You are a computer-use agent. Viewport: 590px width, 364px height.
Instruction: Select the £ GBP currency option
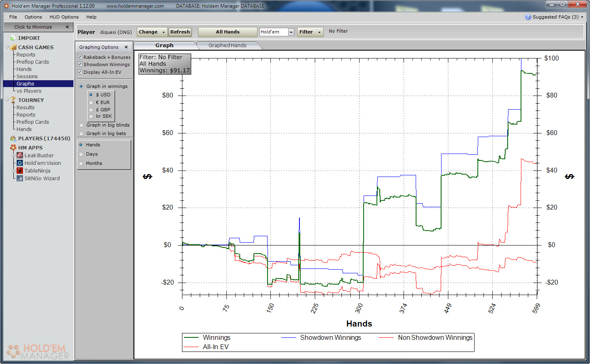[x=91, y=109]
